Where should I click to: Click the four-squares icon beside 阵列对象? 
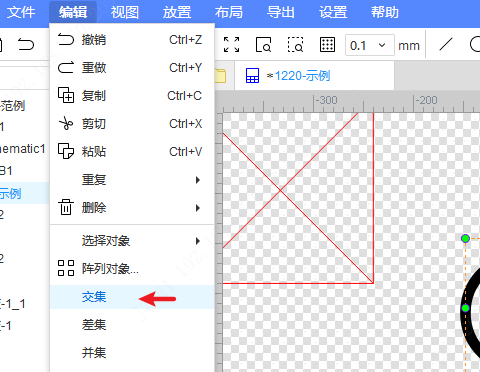pyautogui.click(x=66, y=268)
